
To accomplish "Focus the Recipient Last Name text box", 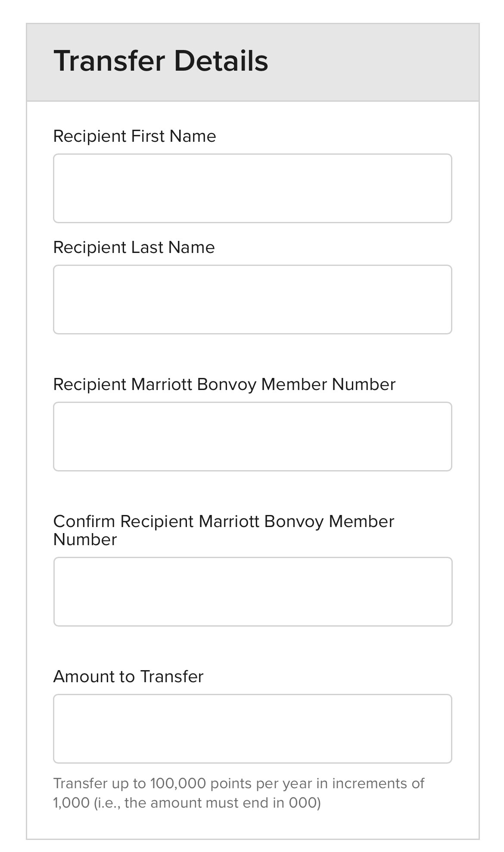I will [x=252, y=300].
